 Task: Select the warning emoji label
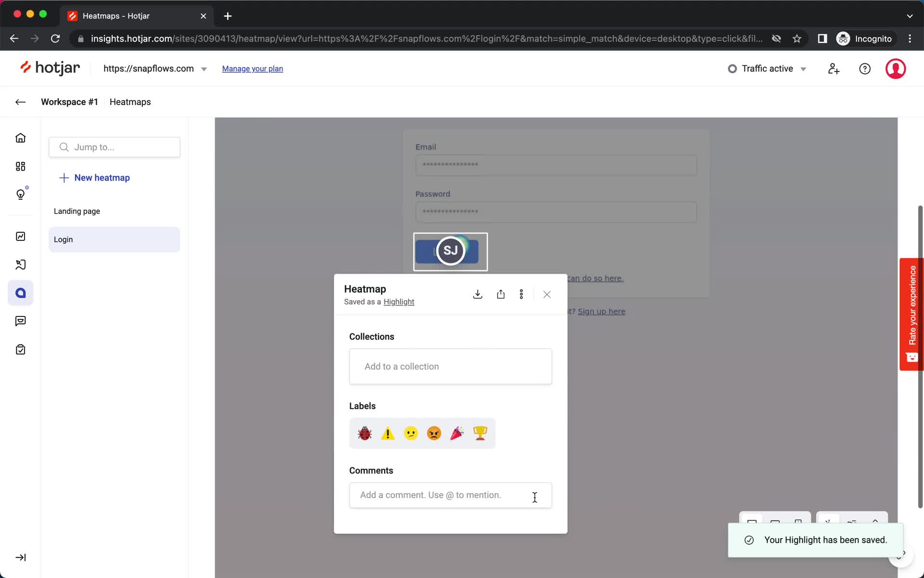tap(387, 433)
